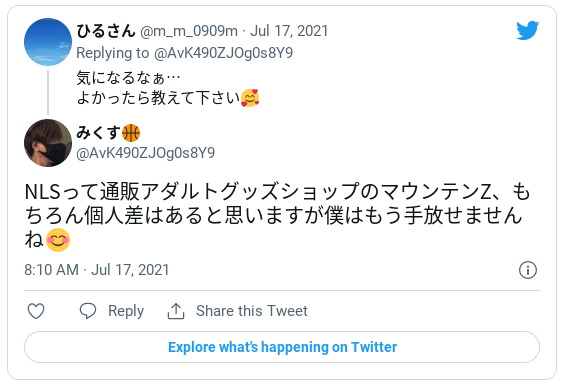562x384 pixels.
Task: Open みくす's masked profile photo
Action: coord(48,143)
